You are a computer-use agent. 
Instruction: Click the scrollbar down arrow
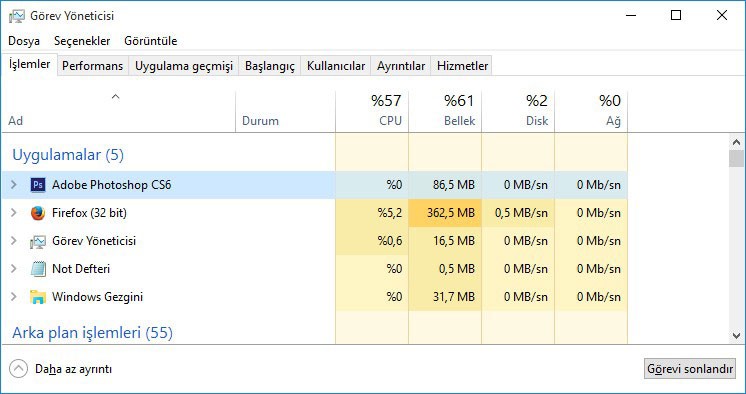coord(736,336)
